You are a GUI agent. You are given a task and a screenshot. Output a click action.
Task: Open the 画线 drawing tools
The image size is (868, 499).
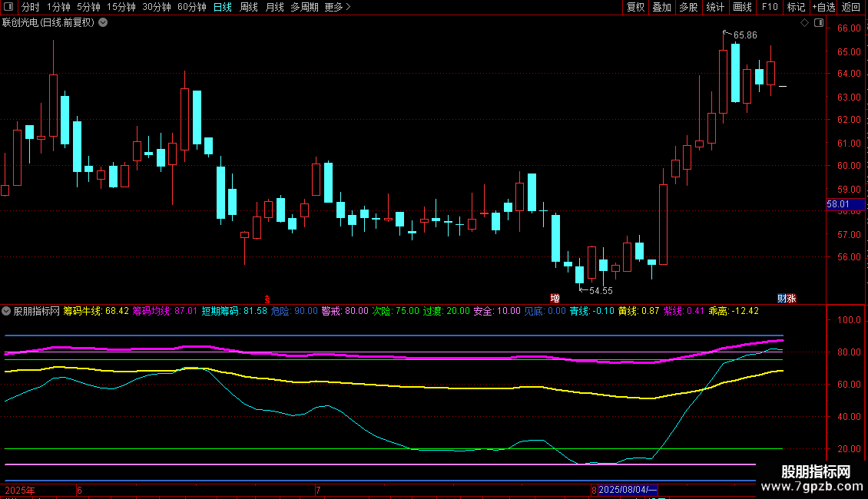(743, 8)
